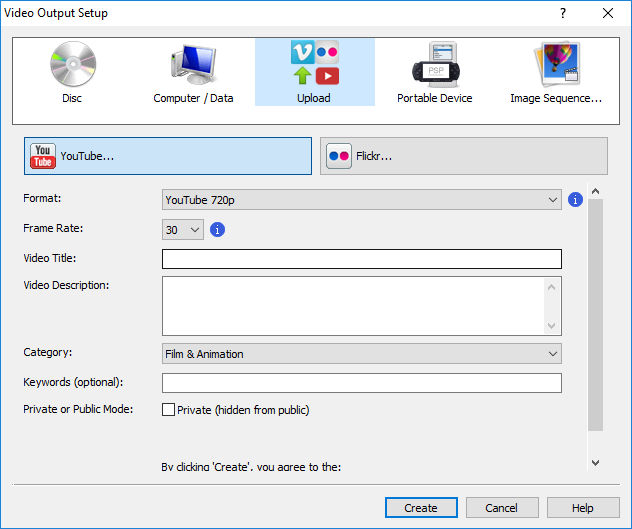This screenshot has width=632, height=529.
Task: Click the Flickr logo icon
Action: click(x=339, y=156)
